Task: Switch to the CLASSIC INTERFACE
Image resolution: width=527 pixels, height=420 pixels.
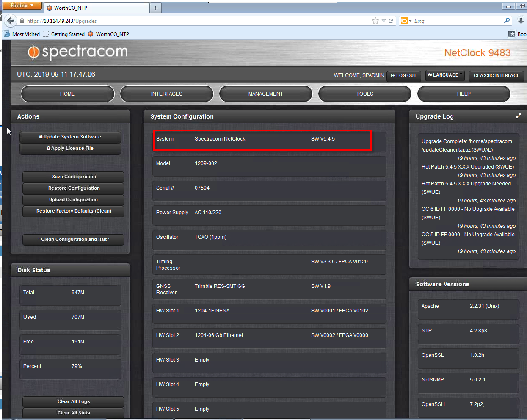Action: (496, 75)
